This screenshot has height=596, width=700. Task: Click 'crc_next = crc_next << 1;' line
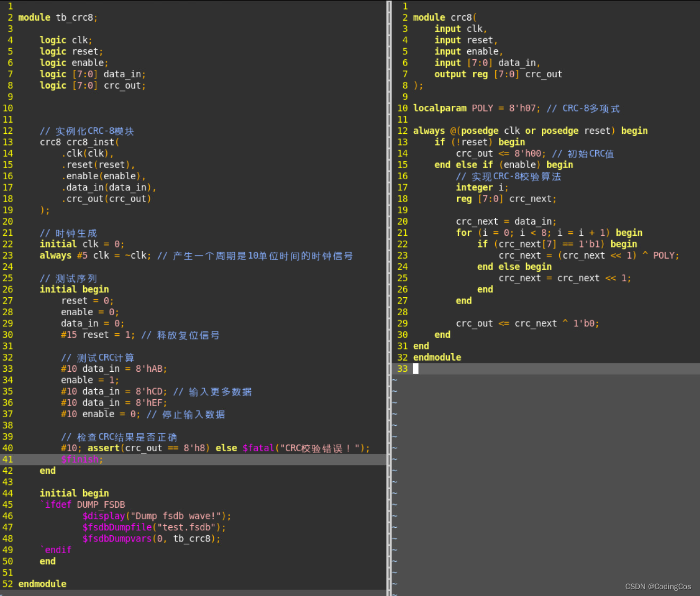click(565, 278)
